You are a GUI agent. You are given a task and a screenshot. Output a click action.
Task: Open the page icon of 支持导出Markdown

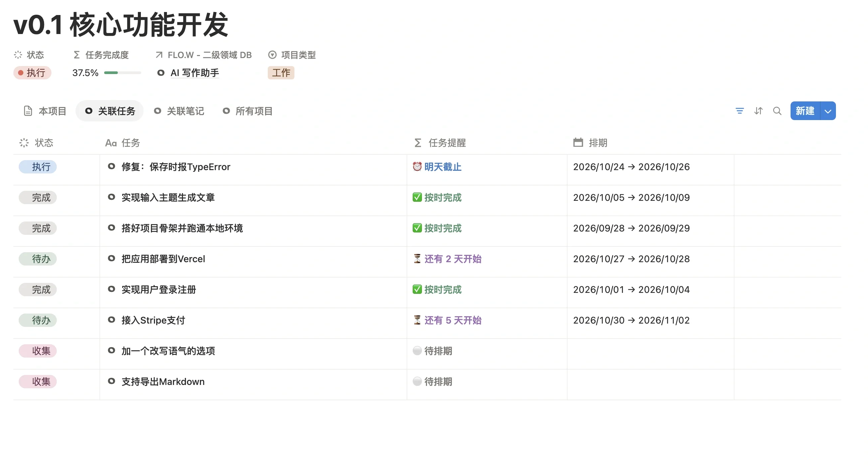click(111, 381)
